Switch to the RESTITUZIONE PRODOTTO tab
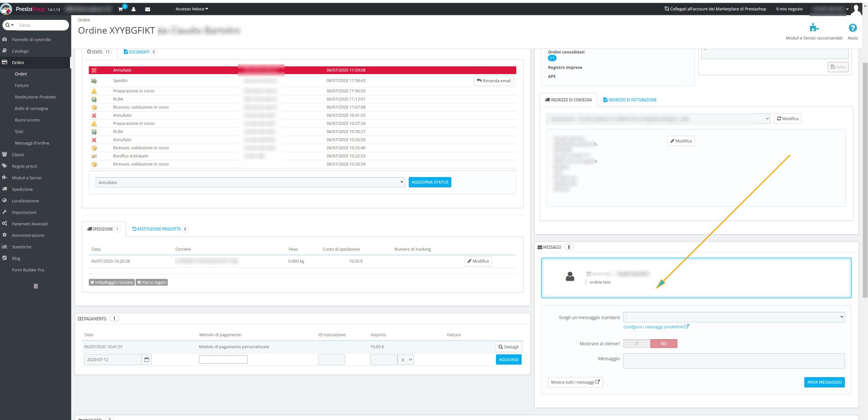This screenshot has width=868, height=420. point(160,229)
